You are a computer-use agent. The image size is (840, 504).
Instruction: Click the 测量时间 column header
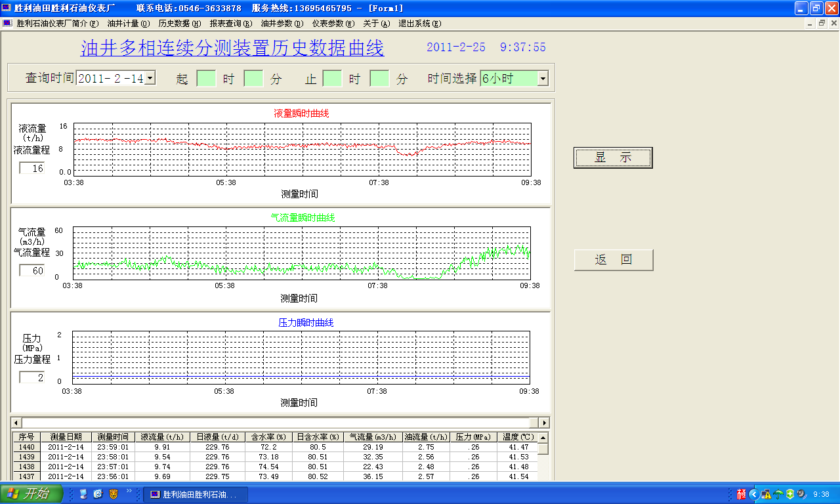[x=112, y=437]
